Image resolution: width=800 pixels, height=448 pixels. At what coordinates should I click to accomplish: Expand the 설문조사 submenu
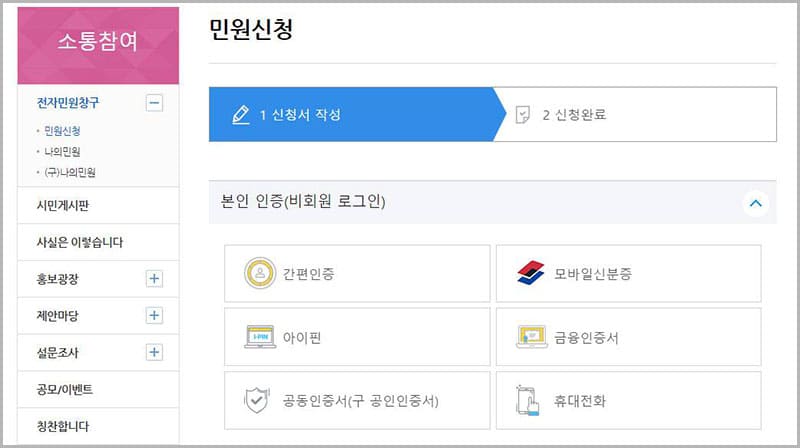coord(154,352)
